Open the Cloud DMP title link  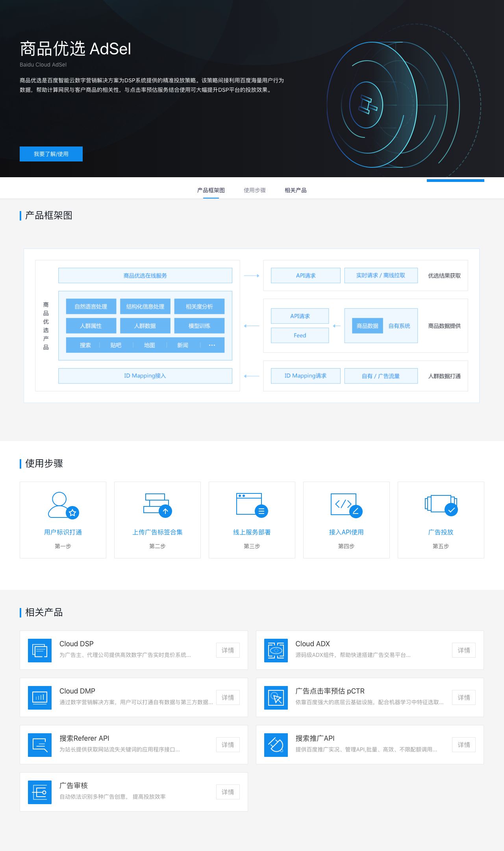[77, 691]
